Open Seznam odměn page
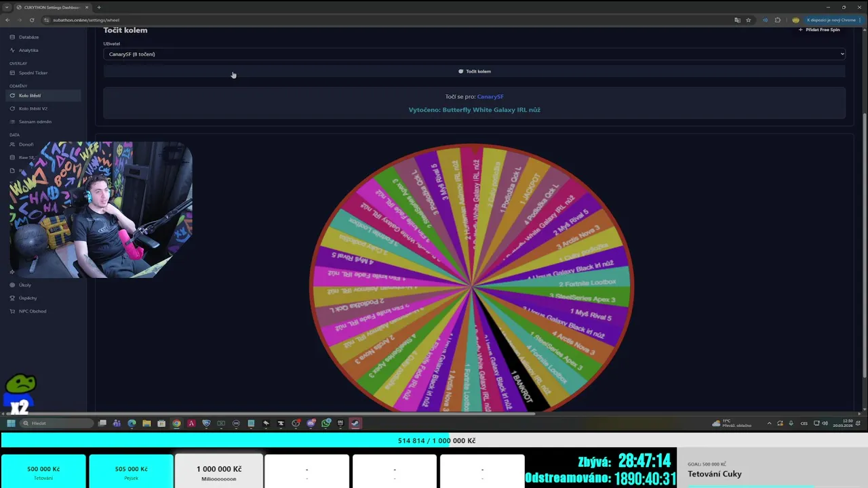 pos(35,122)
